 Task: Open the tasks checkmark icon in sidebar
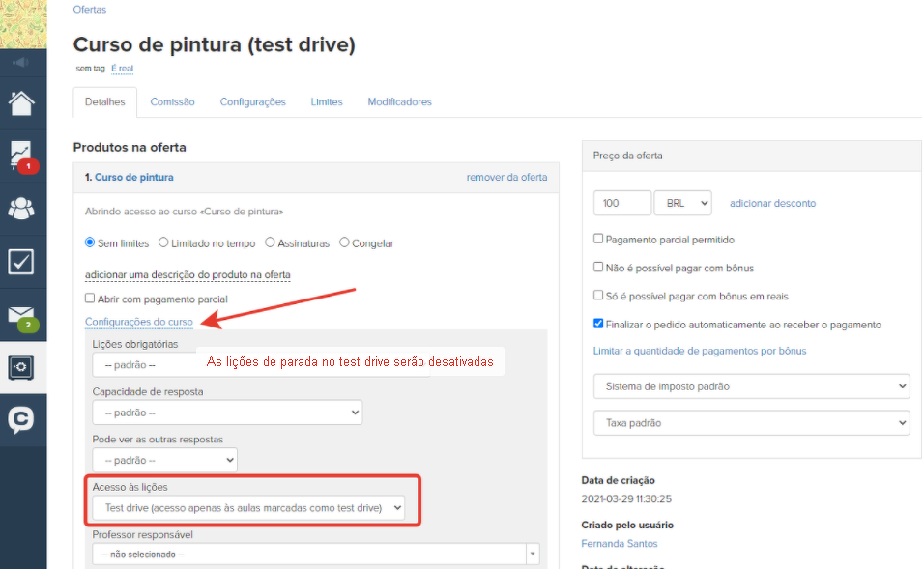pyautogui.click(x=22, y=261)
